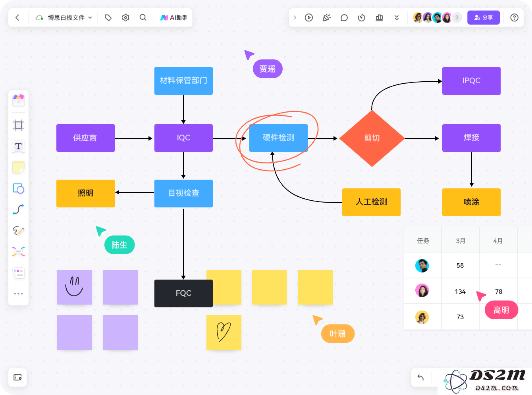This screenshot has width=532, height=395.
Task: Click the avatar in the 73 table row
Action: [422, 317]
